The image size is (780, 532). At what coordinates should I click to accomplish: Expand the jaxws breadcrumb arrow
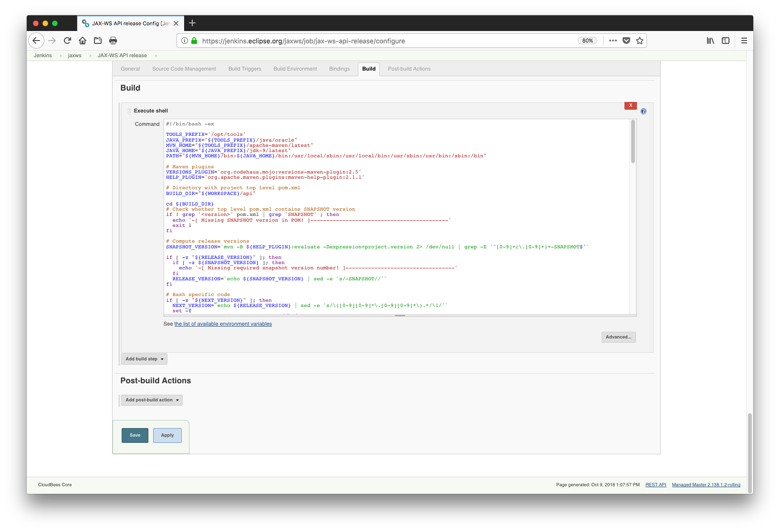pyautogui.click(x=90, y=56)
